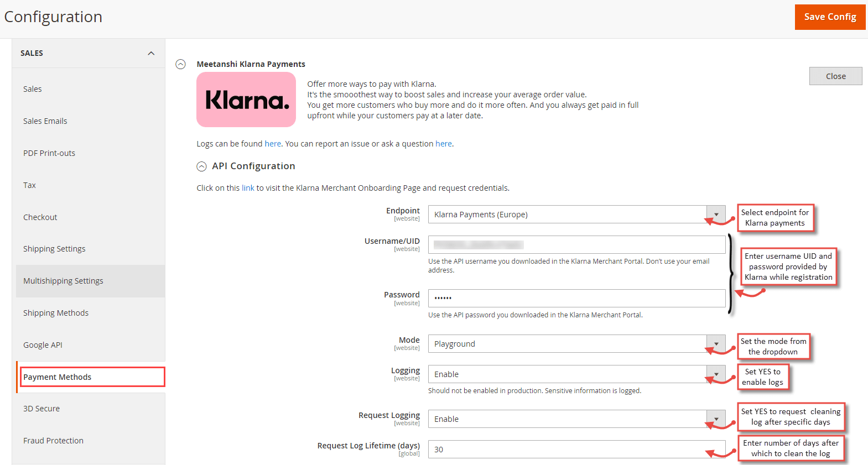868x465 pixels.
Task: Open the Klarna Merchant Onboarding link
Action: [248, 187]
